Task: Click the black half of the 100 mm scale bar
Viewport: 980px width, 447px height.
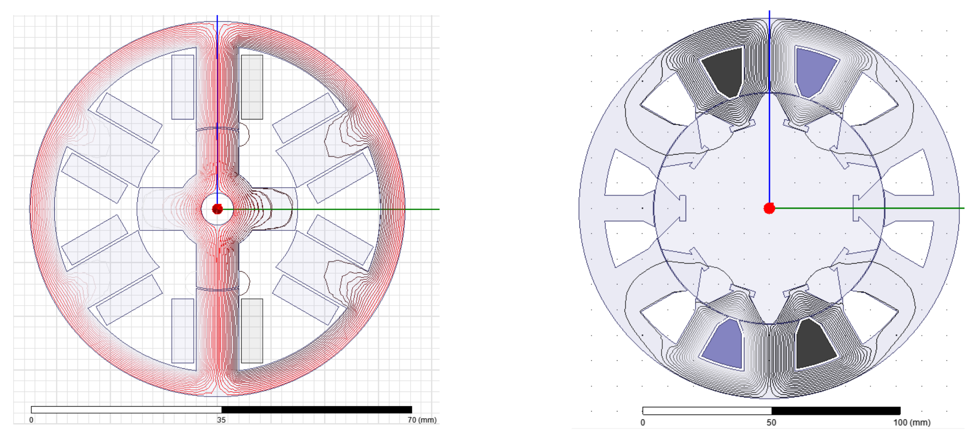Action: pyautogui.click(x=835, y=411)
